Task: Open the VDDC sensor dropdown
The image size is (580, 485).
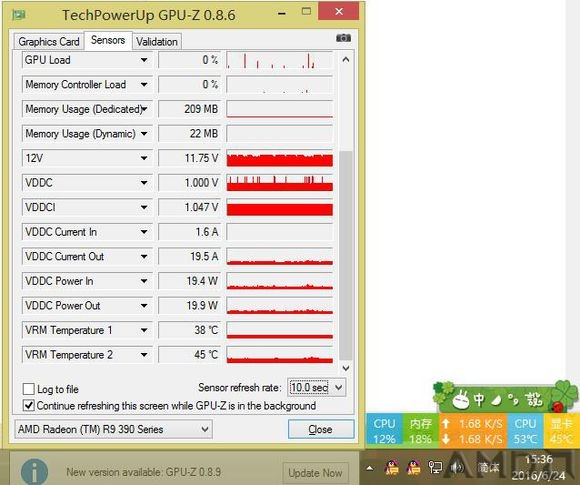Action: pyautogui.click(x=144, y=183)
